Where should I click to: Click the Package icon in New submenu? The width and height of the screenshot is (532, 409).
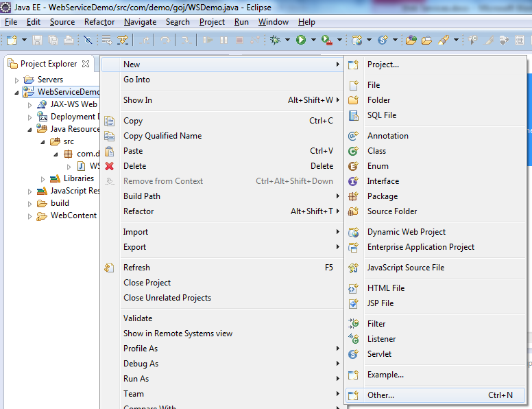coord(353,196)
